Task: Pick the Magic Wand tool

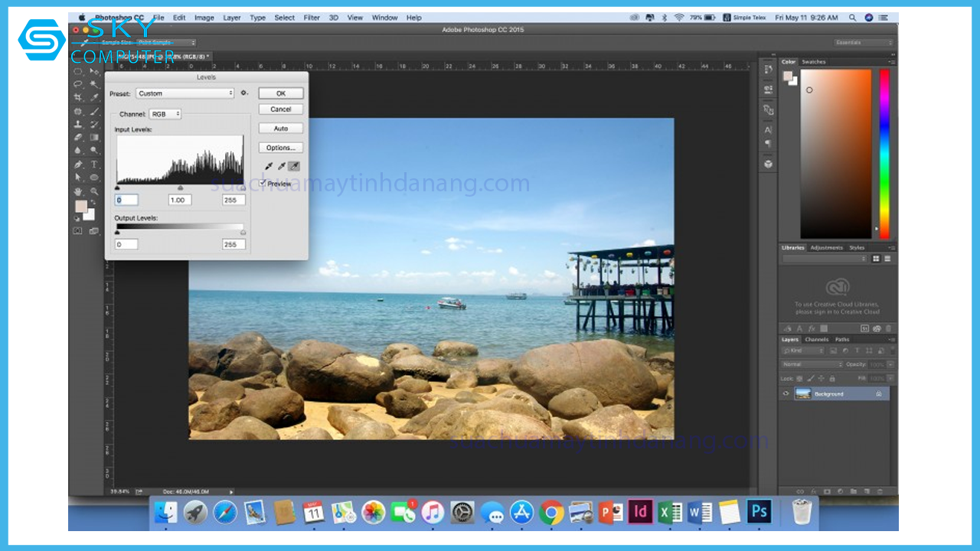Action: [95, 84]
